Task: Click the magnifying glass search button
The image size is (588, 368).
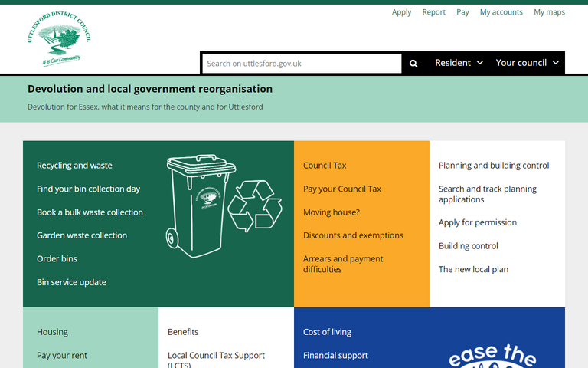Action: pyautogui.click(x=413, y=64)
